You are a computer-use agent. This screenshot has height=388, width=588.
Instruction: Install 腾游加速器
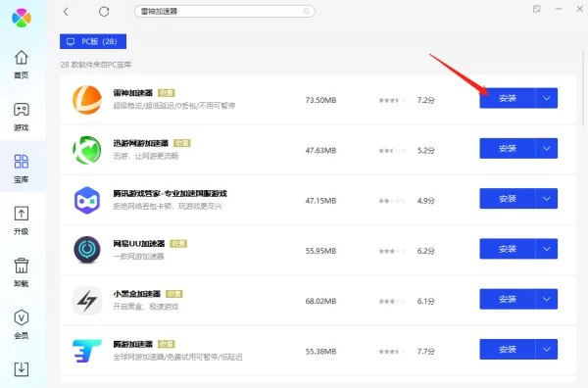coord(508,350)
